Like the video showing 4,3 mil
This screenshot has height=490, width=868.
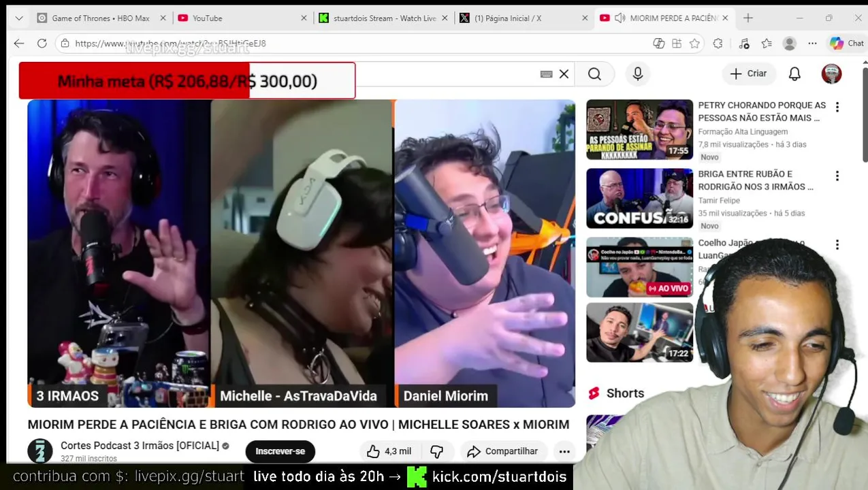click(x=389, y=451)
